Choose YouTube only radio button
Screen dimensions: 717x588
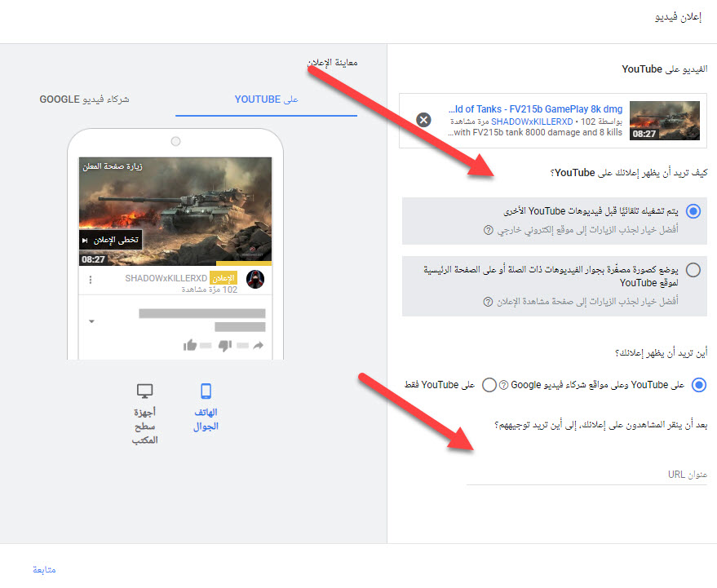(489, 385)
